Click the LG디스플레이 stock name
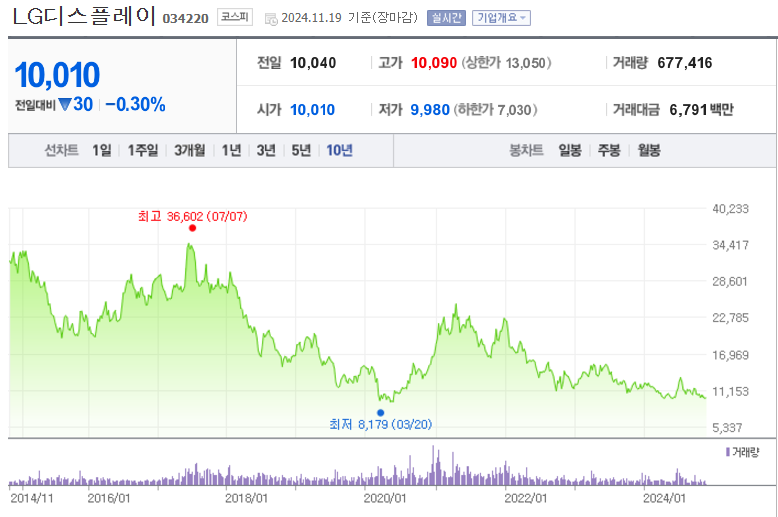778x517 pixels. (84, 16)
